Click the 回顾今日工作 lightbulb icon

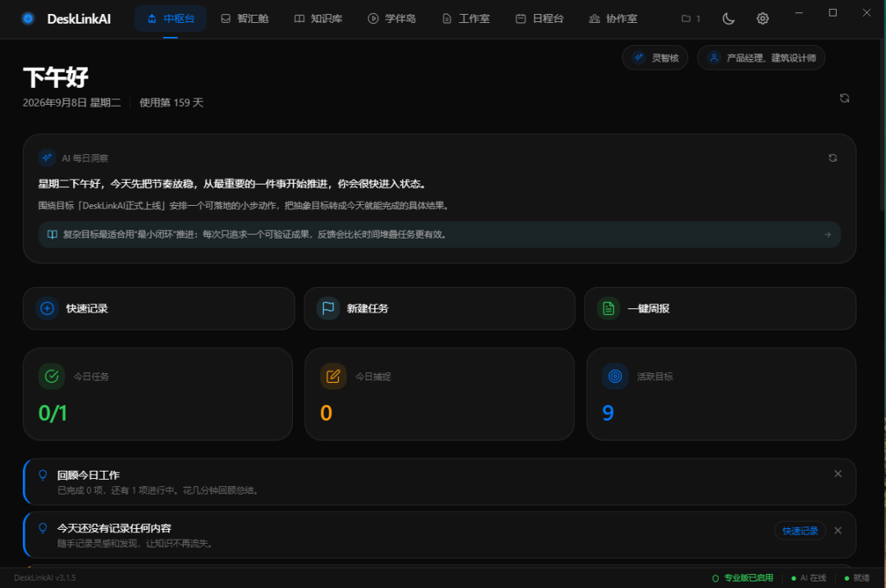tap(43, 475)
